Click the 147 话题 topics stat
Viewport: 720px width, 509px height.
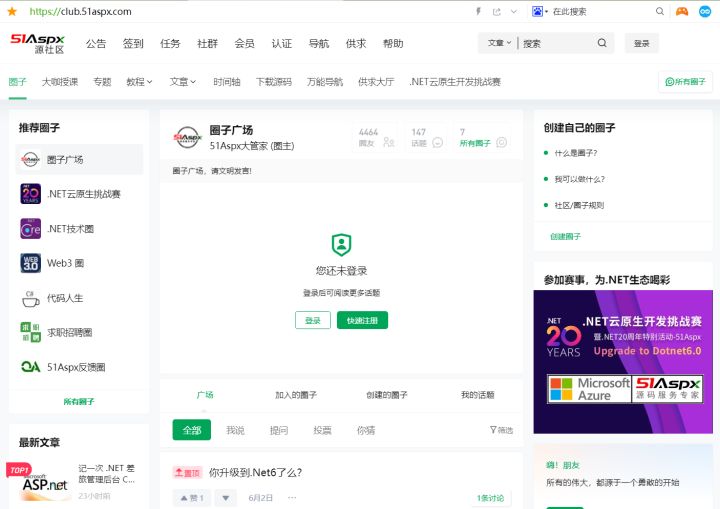point(426,137)
